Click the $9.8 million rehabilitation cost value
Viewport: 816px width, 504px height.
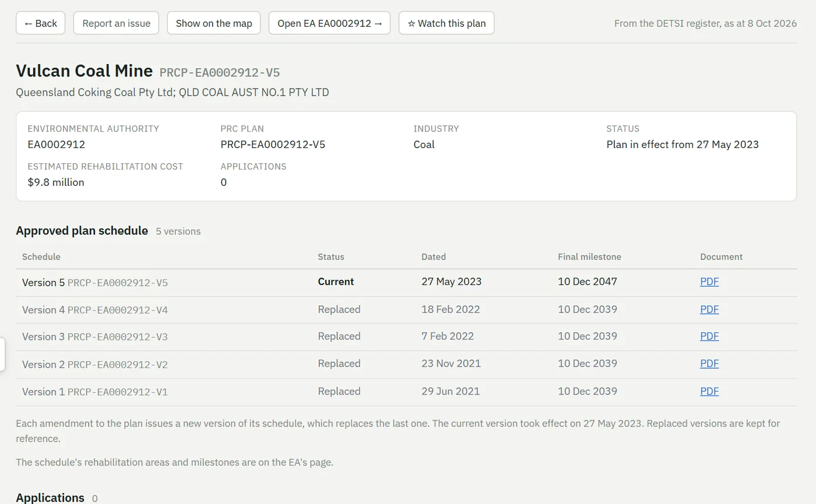pyautogui.click(x=56, y=182)
